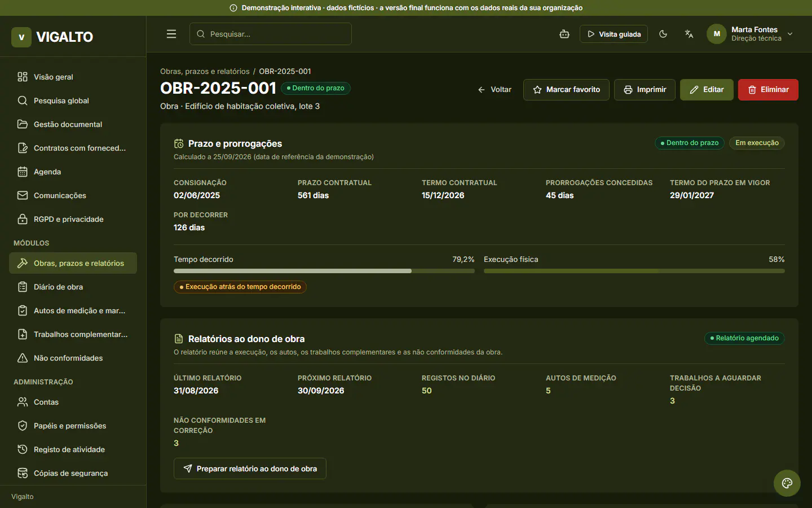
Task: Open the theme palette floating button
Action: point(787,483)
